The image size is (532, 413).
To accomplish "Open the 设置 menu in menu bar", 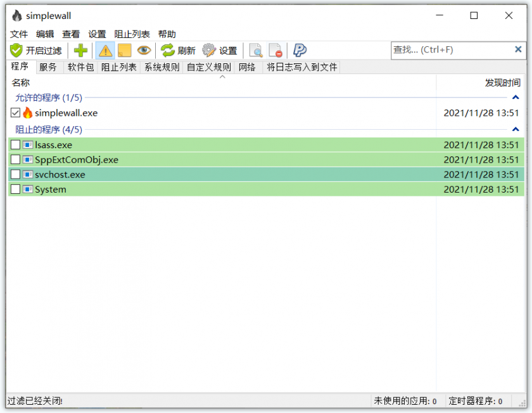I will pos(97,34).
